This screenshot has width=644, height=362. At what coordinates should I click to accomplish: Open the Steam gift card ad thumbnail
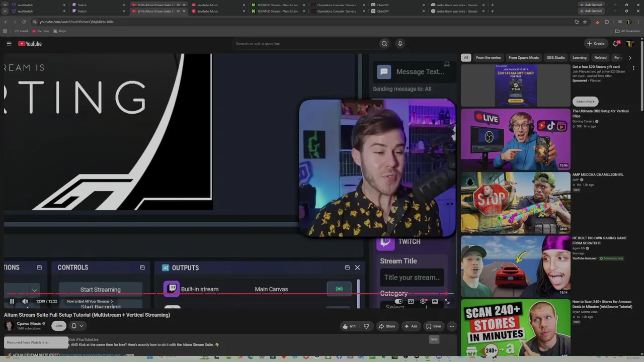(516, 85)
